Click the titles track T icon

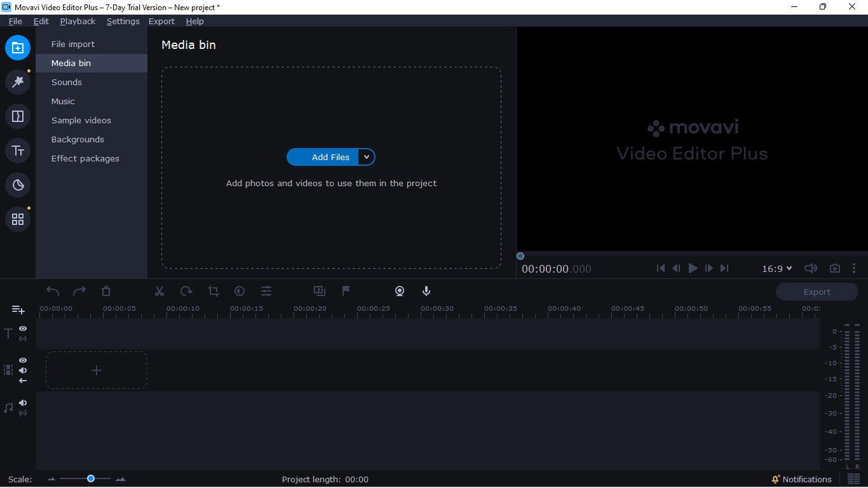(8, 334)
